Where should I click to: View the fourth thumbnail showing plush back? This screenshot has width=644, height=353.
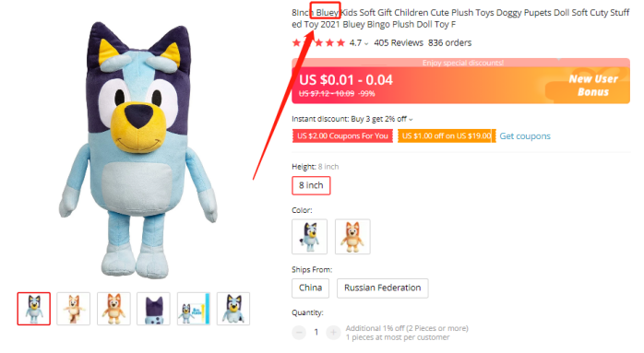153,309
